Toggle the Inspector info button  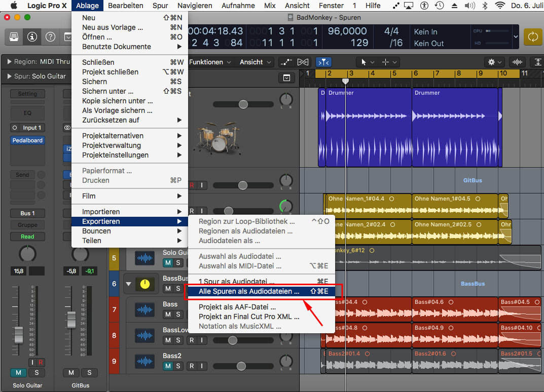click(32, 36)
